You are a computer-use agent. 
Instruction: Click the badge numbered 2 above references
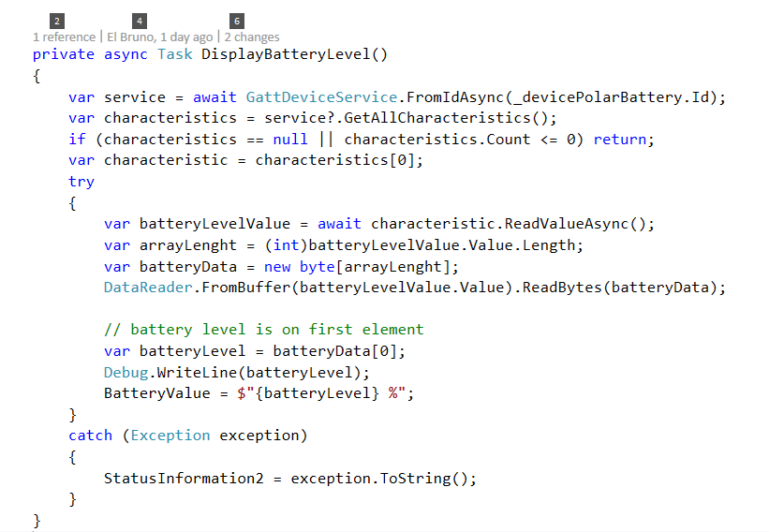pyautogui.click(x=57, y=20)
